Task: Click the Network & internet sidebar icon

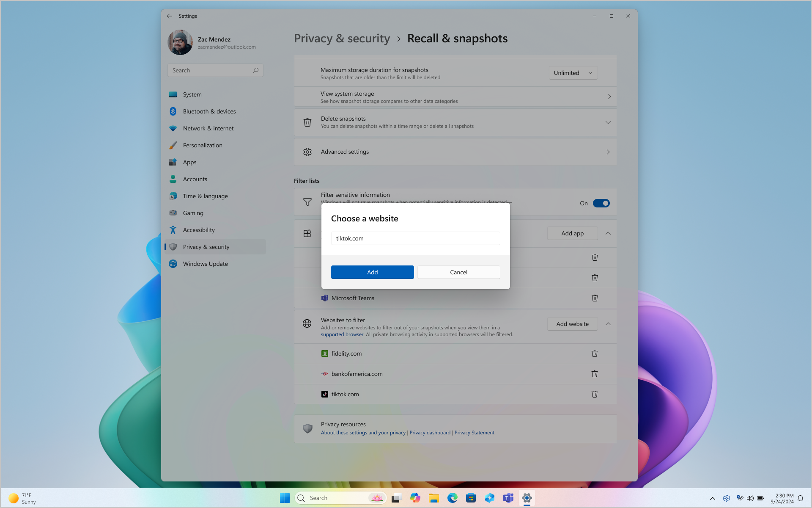Action: (x=173, y=128)
